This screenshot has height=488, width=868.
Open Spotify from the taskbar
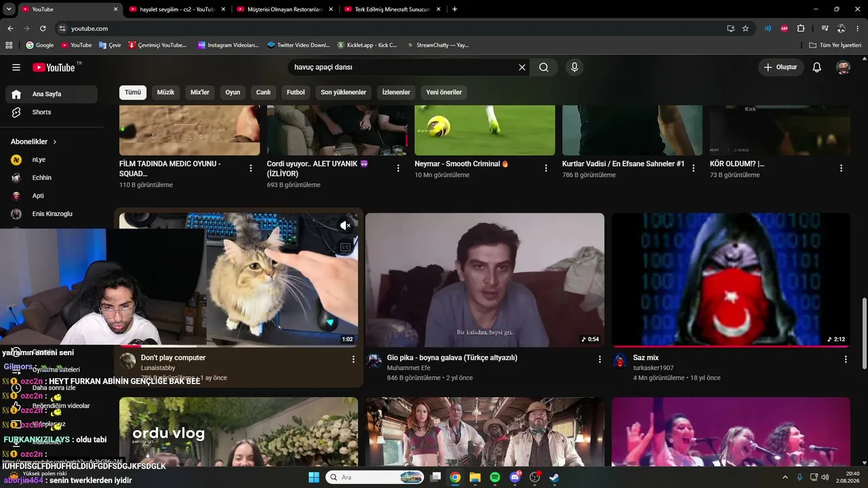coord(495,477)
